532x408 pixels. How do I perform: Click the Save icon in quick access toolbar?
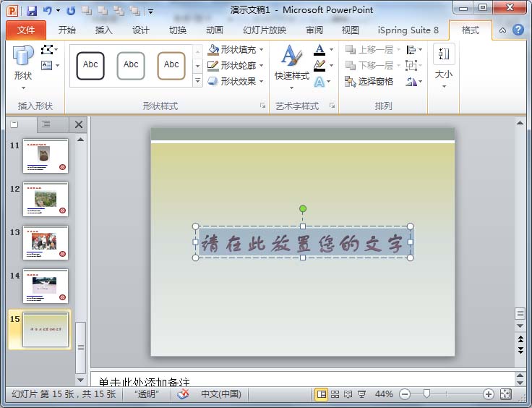[32, 11]
